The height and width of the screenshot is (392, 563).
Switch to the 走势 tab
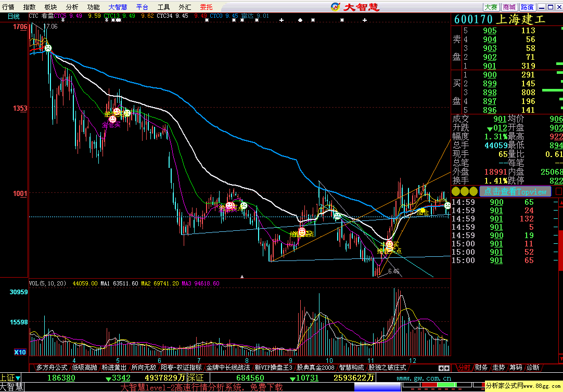click(498, 368)
